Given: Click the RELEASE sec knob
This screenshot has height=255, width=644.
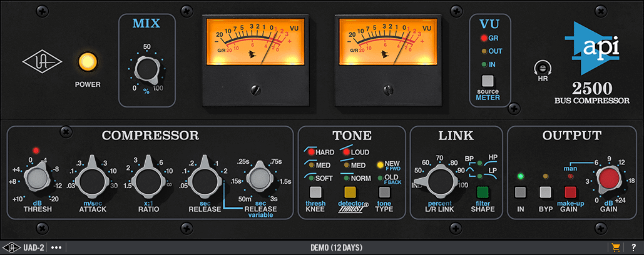Looking at the screenshot, I should 205,179.
